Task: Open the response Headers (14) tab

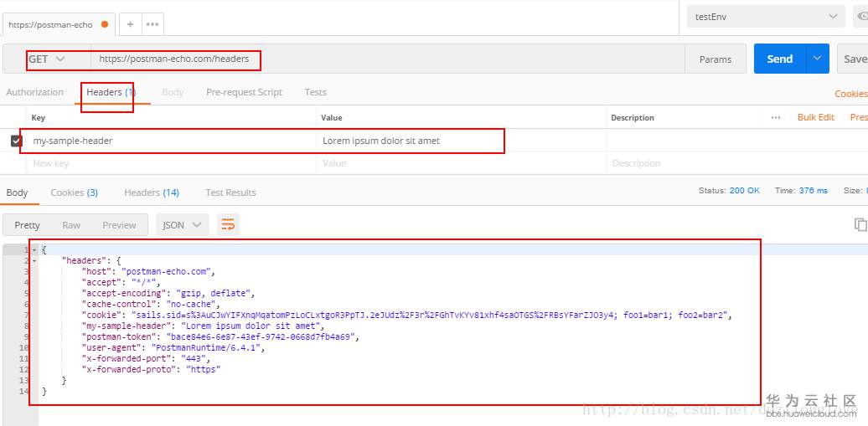Action: point(152,192)
